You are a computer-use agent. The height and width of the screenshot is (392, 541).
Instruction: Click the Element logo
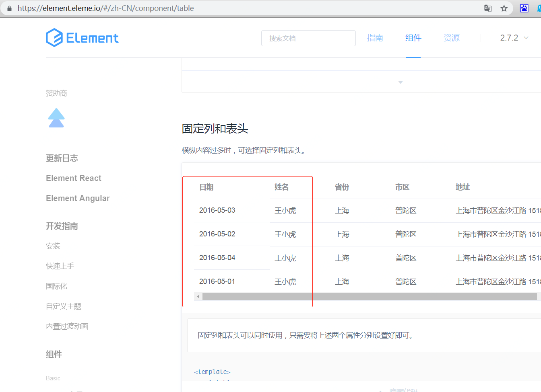pos(82,38)
